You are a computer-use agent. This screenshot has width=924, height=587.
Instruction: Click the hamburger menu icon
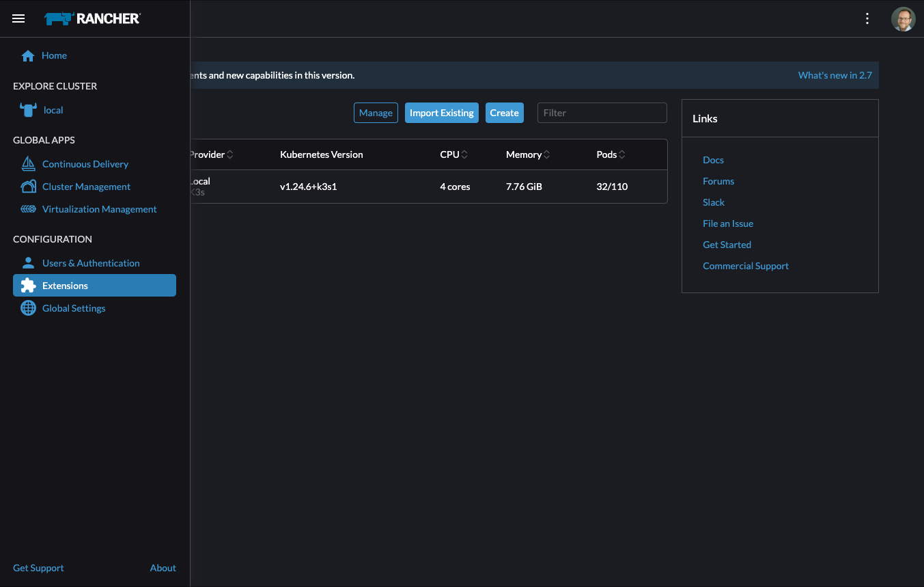(x=18, y=18)
